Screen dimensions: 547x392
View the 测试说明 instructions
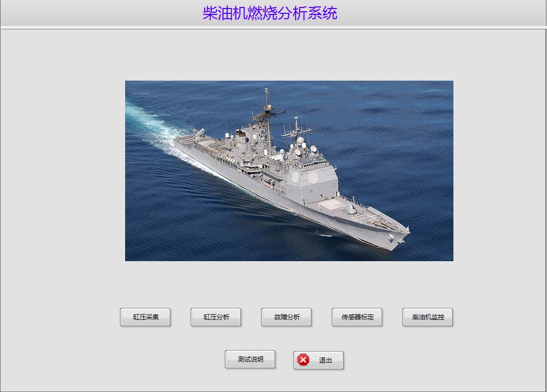pos(250,359)
